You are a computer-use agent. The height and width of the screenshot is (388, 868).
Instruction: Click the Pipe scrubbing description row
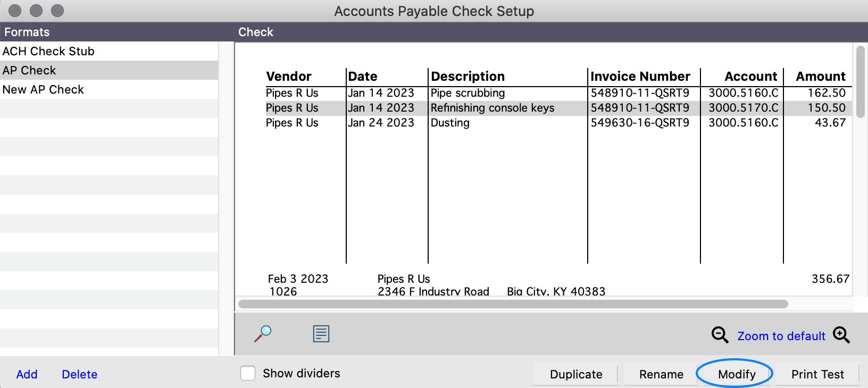(468, 93)
